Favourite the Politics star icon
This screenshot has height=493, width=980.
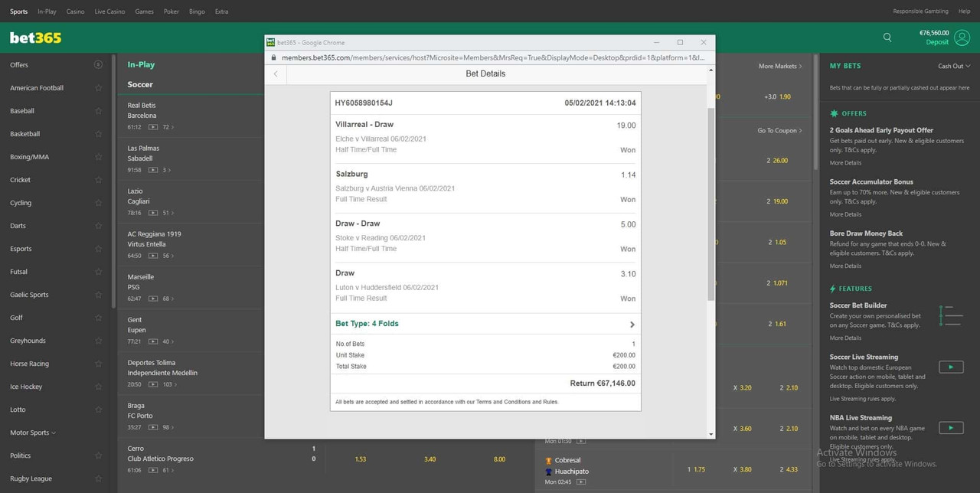tap(98, 455)
